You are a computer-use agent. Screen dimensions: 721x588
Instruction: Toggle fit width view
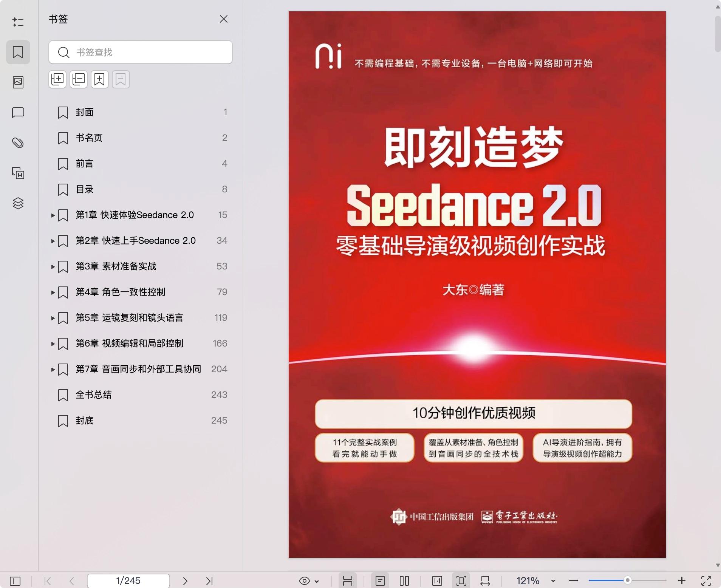(x=485, y=581)
